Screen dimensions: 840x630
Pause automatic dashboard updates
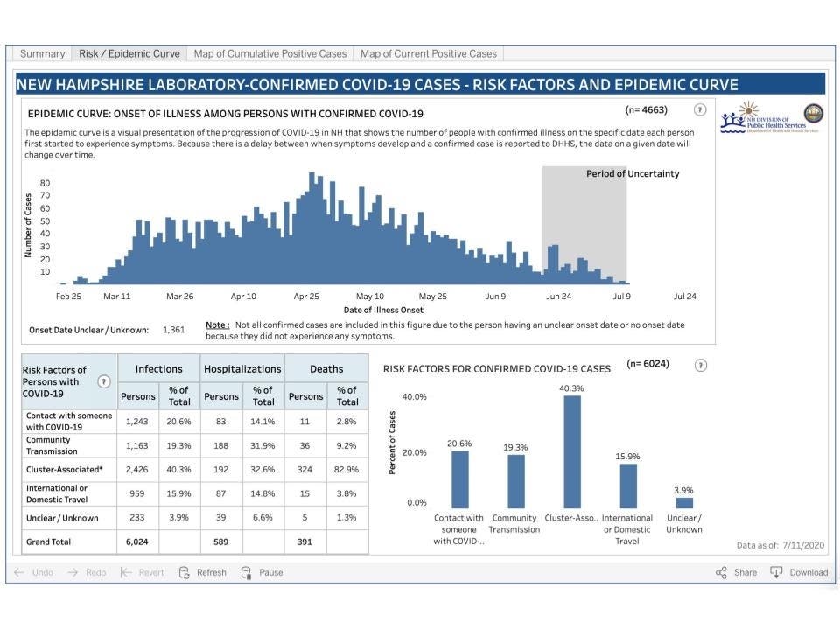263,571
